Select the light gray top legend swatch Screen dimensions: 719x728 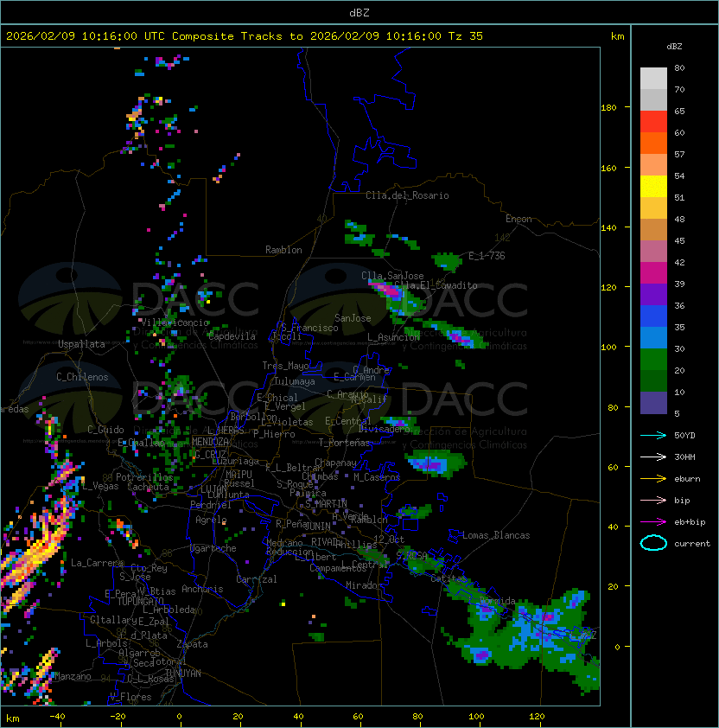coord(653,78)
